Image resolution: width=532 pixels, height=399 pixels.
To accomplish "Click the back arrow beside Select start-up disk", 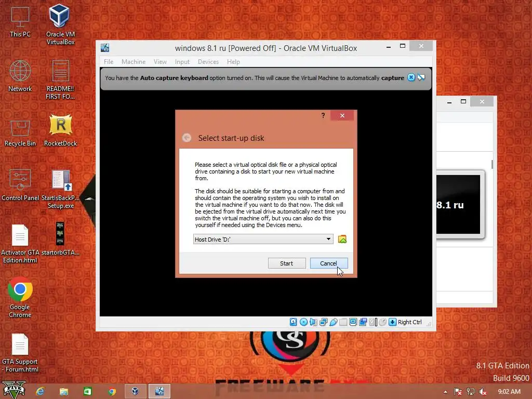I will pyautogui.click(x=187, y=138).
